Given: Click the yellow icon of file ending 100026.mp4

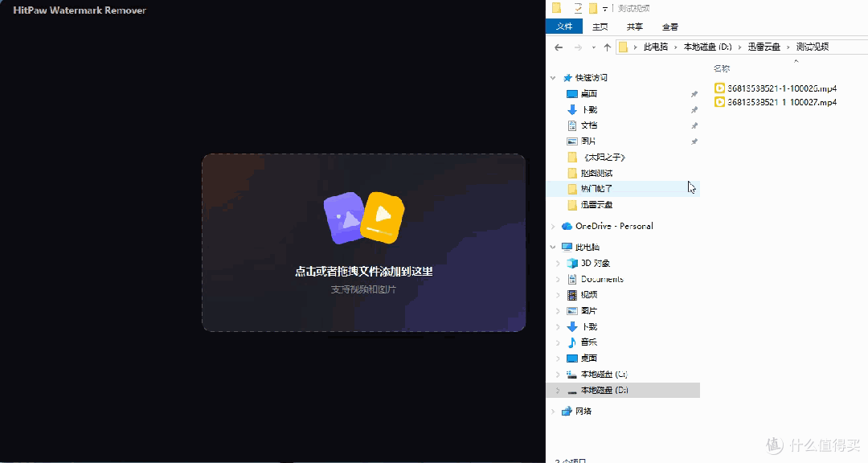Looking at the screenshot, I should [719, 88].
